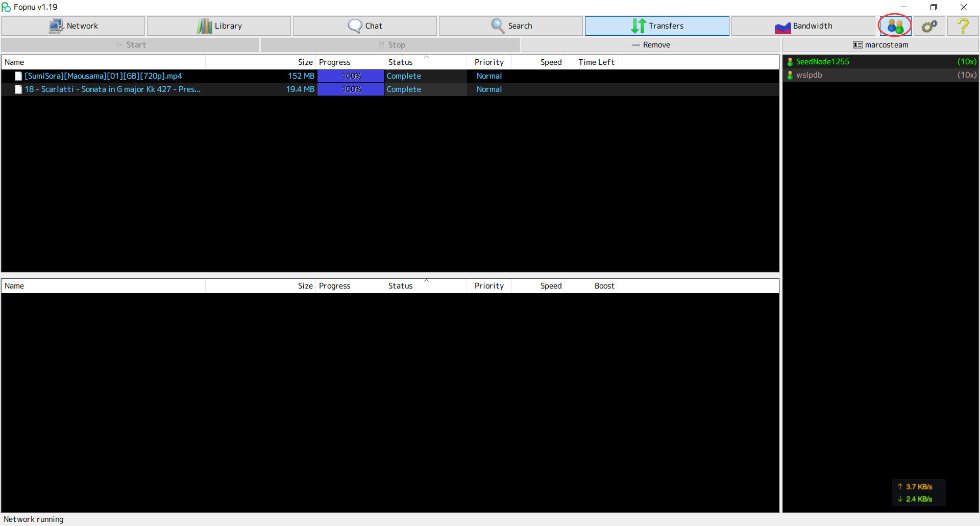Click the SeedNode1255 user icon

[x=790, y=62]
